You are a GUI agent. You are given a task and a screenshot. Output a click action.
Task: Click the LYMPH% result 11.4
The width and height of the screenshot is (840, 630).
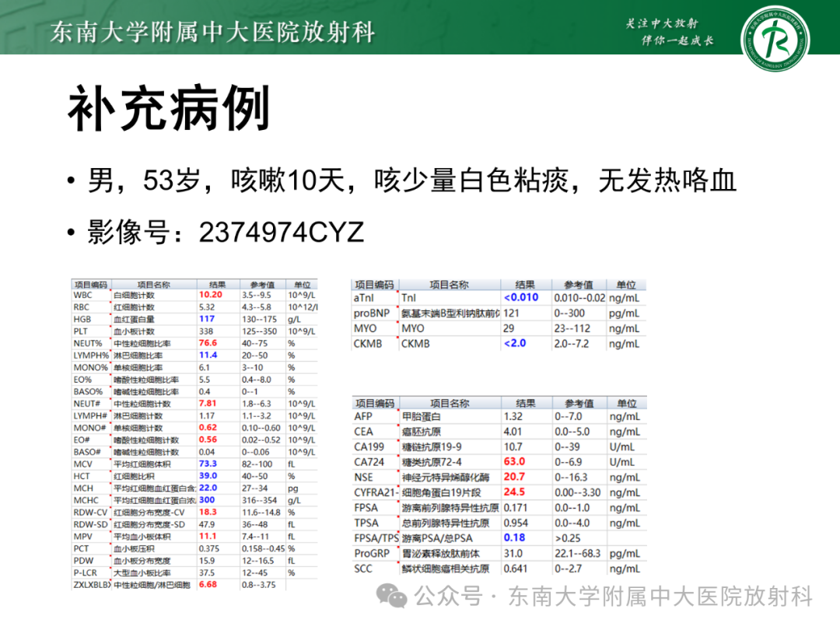pyautogui.click(x=208, y=355)
